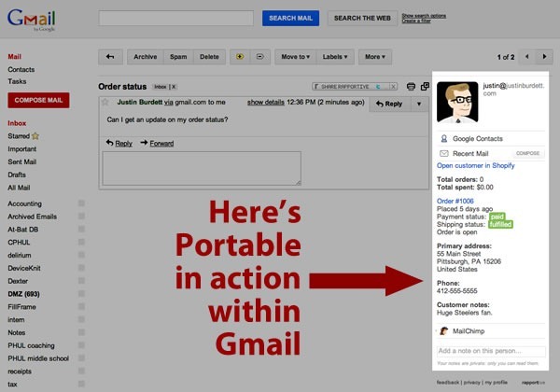The height and width of the screenshot is (392, 560).
Task: Close the Share Rapportive banner
Action: pos(393,87)
